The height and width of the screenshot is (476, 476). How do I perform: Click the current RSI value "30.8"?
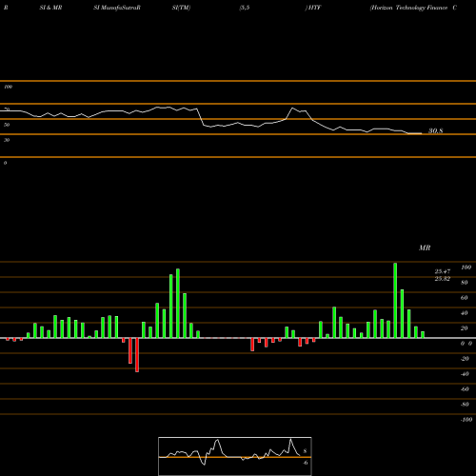click(436, 130)
